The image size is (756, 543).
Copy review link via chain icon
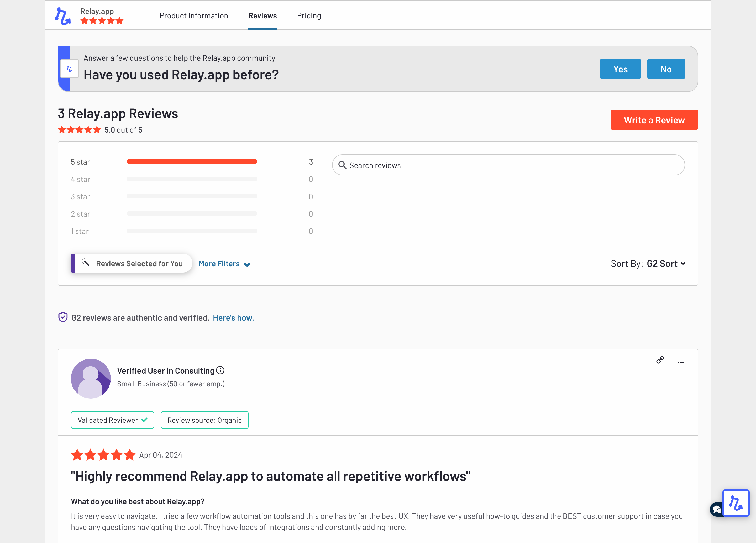click(660, 360)
